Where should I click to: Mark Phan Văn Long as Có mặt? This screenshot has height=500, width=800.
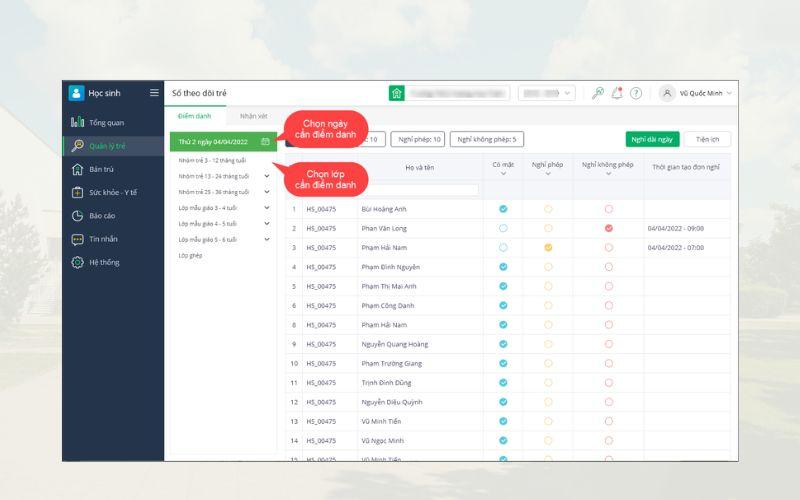click(x=503, y=228)
